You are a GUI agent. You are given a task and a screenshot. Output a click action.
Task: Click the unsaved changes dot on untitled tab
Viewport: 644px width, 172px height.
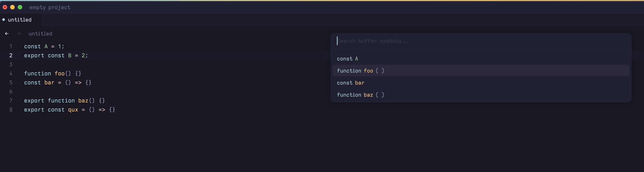point(3,20)
